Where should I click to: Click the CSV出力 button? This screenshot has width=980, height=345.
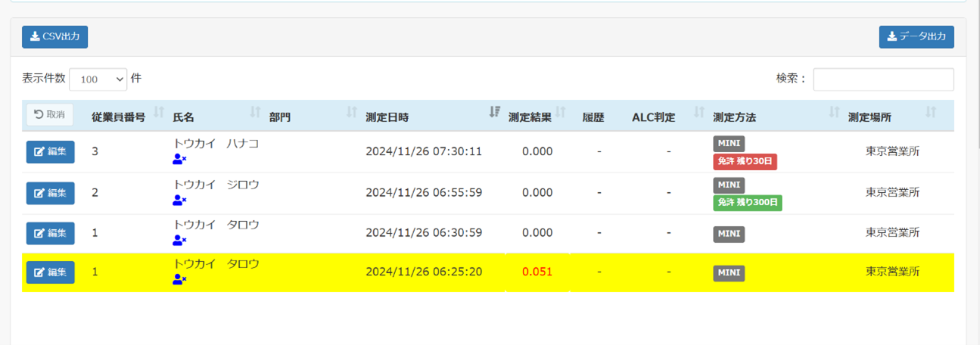55,37
